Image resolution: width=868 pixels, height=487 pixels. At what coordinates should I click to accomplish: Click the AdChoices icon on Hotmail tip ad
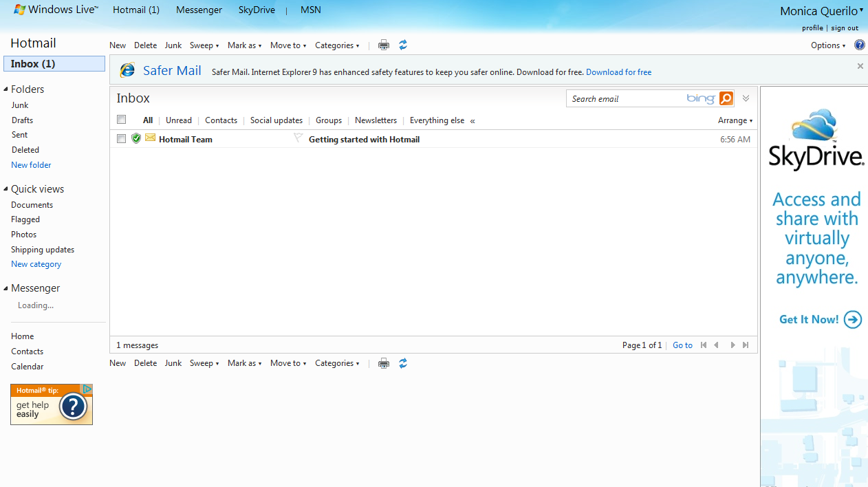[x=87, y=389]
